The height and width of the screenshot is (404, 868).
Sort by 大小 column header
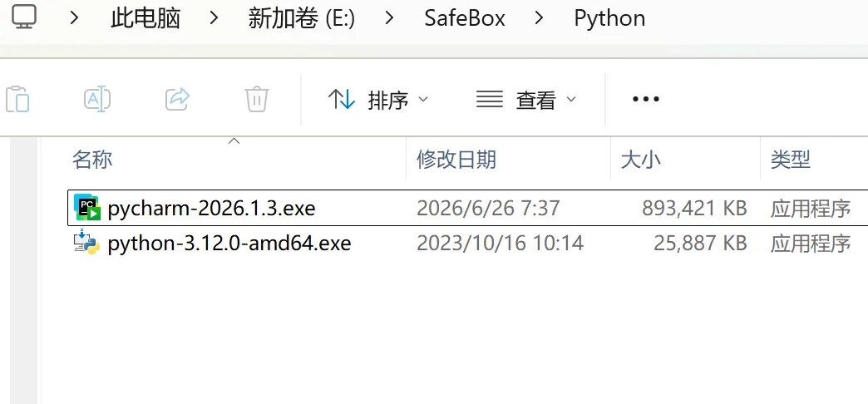[641, 160]
